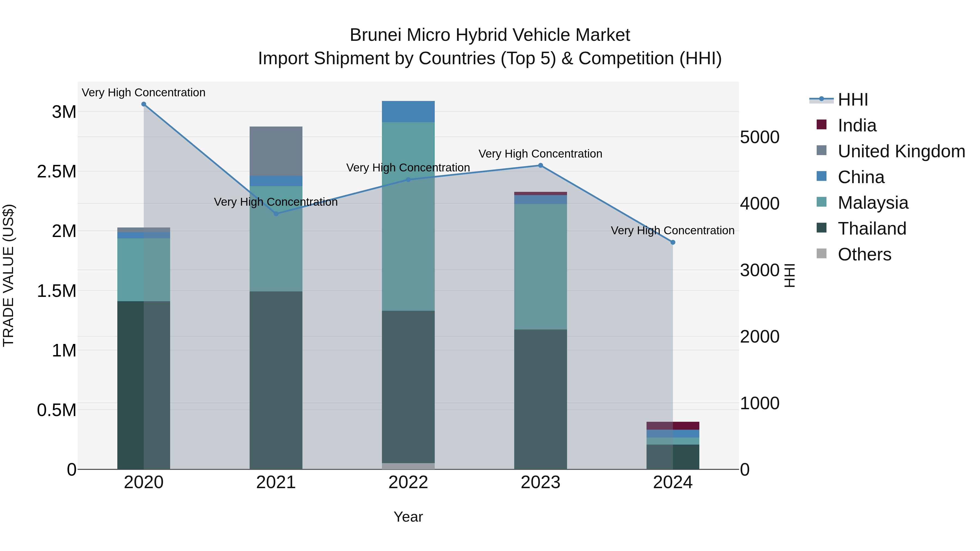Click the 2021 HHI data point
This screenshot has width=980, height=551.
point(276,214)
